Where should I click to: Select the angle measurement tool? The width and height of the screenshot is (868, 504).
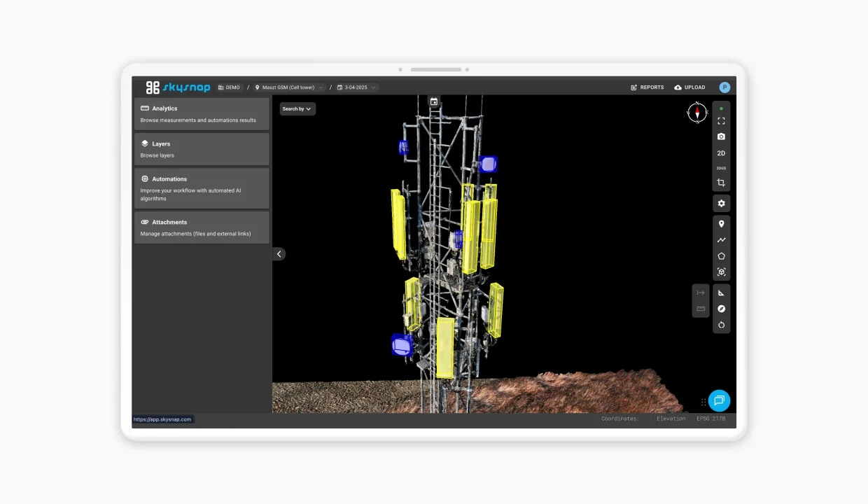[721, 293]
